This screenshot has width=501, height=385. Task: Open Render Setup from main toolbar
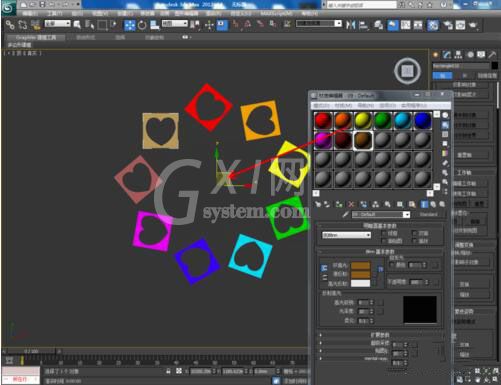click(447, 25)
